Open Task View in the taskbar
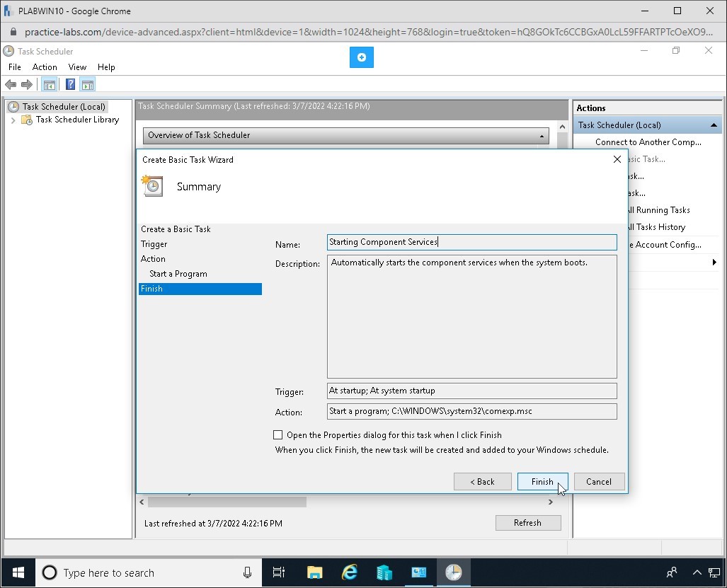This screenshot has width=727, height=588. (x=279, y=572)
